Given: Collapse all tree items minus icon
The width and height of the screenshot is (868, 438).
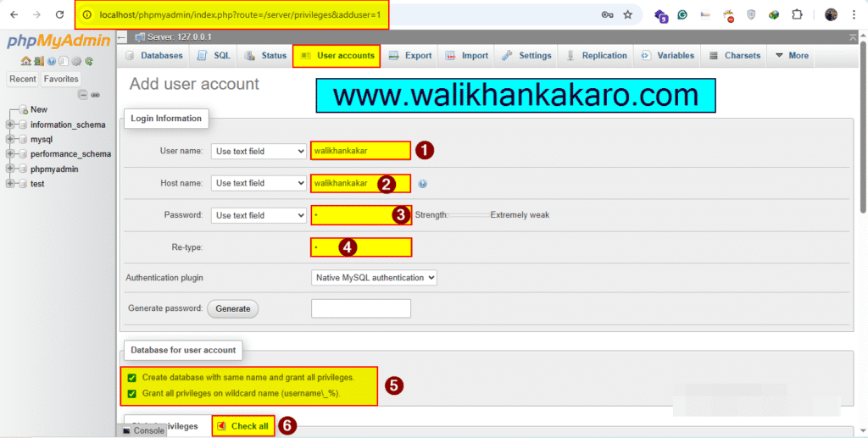Looking at the screenshot, I should click(82, 95).
